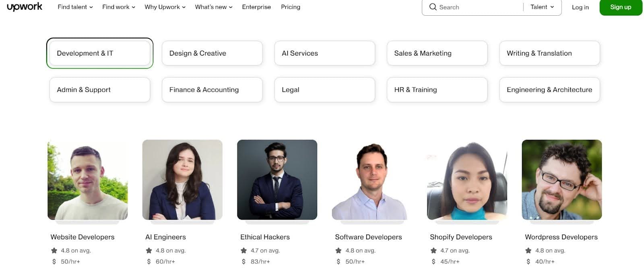Open the Talent dropdown in search bar
This screenshot has height=272, width=644.
tap(542, 7)
